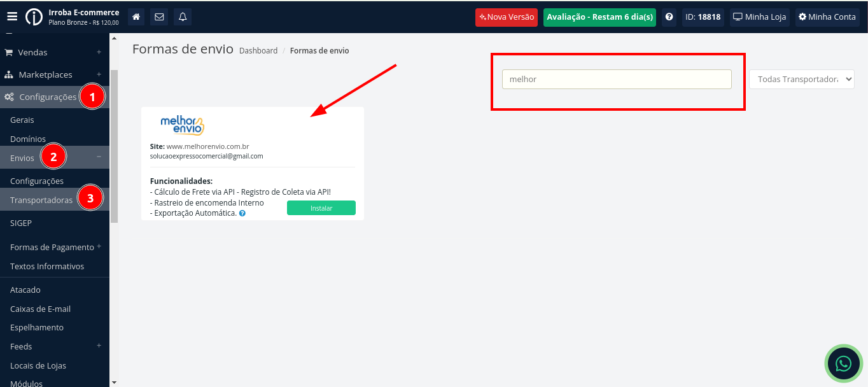Click the Irroba logo icon

pyautogui.click(x=34, y=17)
